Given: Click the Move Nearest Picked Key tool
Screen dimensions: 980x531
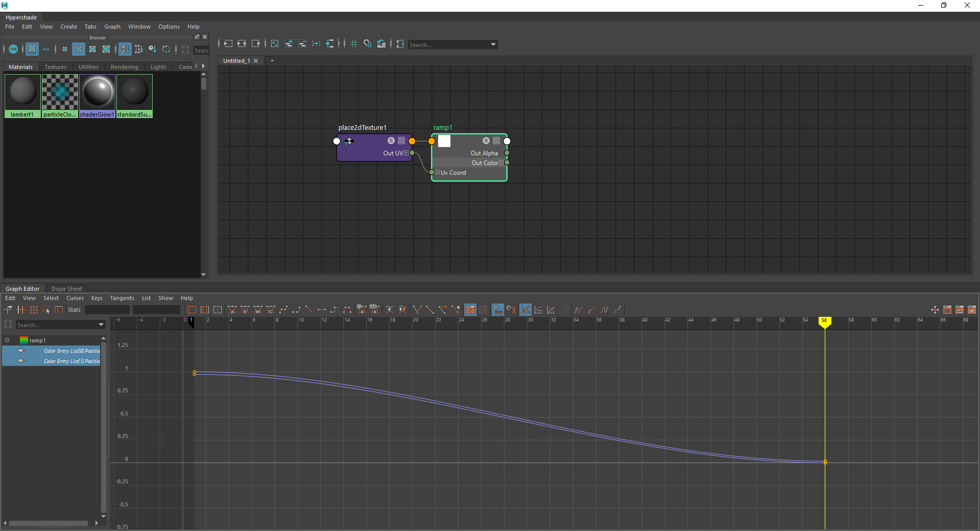Looking at the screenshot, I should [8, 310].
